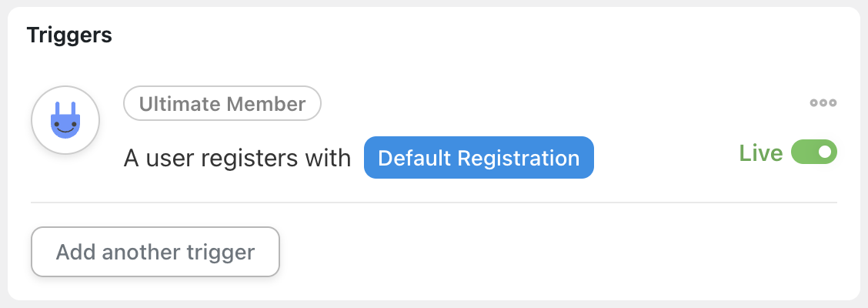Image resolution: width=868 pixels, height=308 pixels.
Task: Click the blue Default Registration button
Action: (479, 158)
